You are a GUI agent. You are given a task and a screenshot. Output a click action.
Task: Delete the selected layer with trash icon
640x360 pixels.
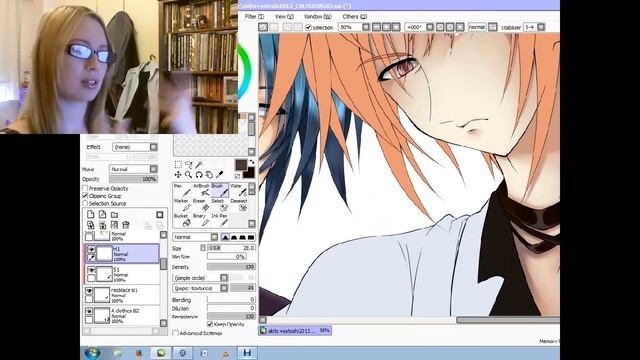pos(126,225)
